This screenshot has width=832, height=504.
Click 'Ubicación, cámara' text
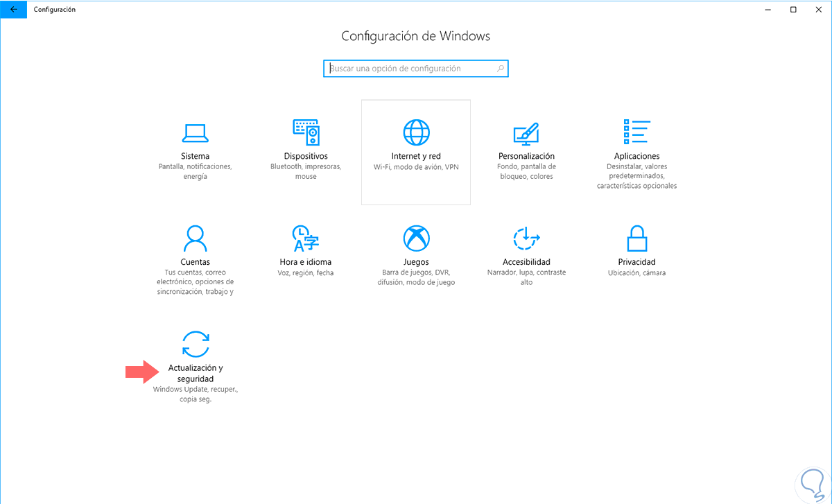636,273
